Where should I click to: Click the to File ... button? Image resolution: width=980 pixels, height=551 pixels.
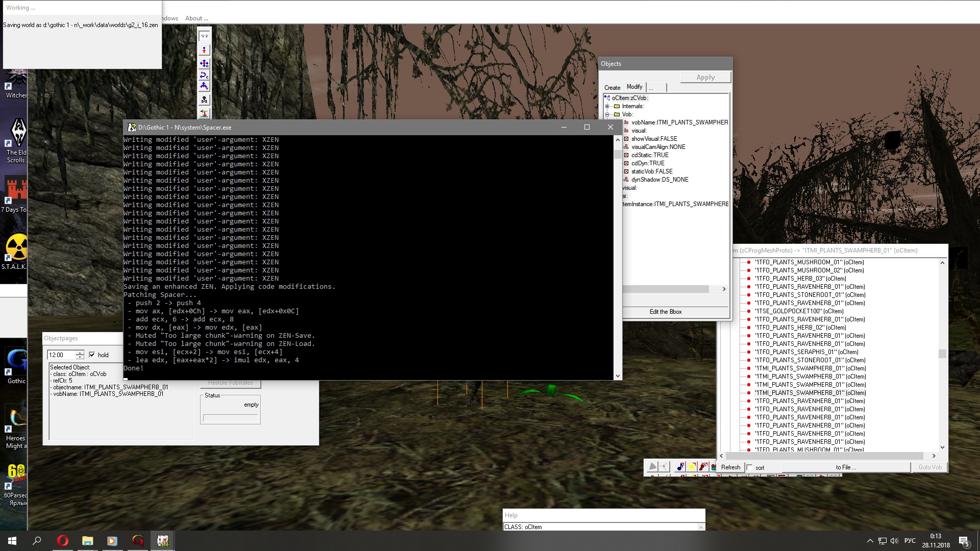[x=846, y=467]
